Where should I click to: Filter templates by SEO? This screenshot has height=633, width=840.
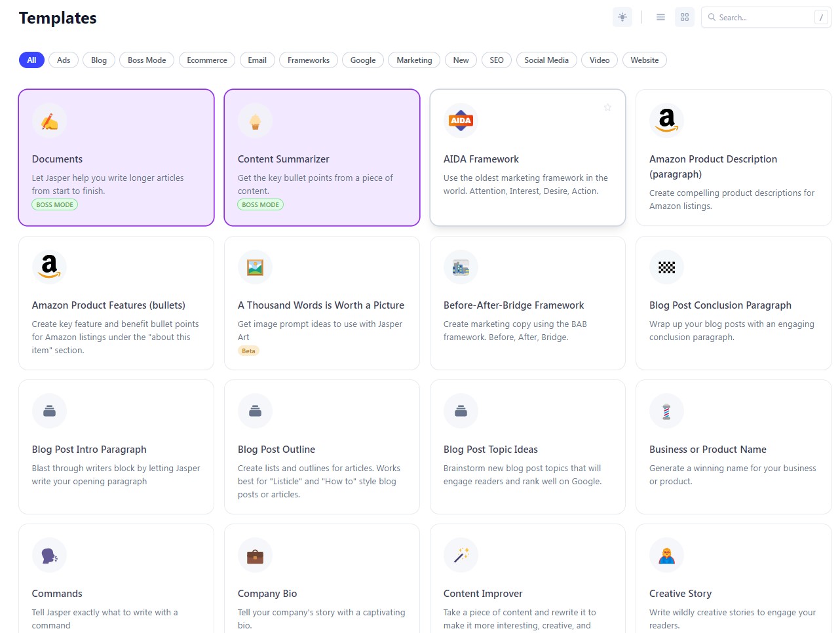point(496,60)
